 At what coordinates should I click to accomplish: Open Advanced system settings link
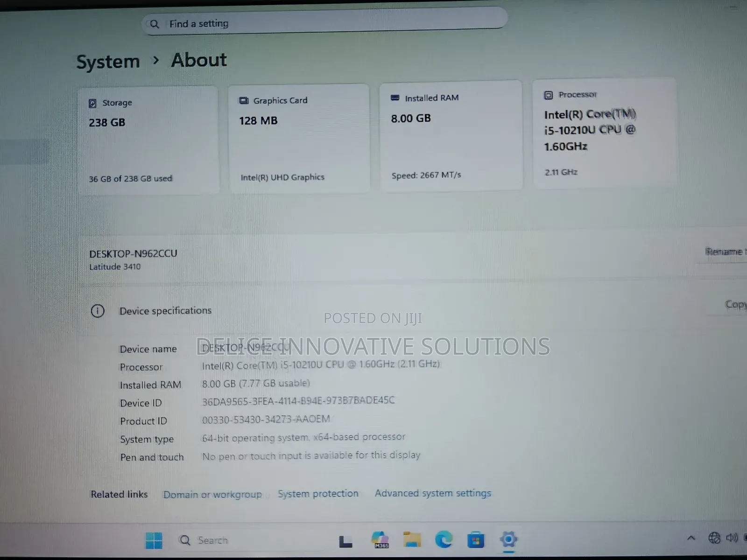433,493
